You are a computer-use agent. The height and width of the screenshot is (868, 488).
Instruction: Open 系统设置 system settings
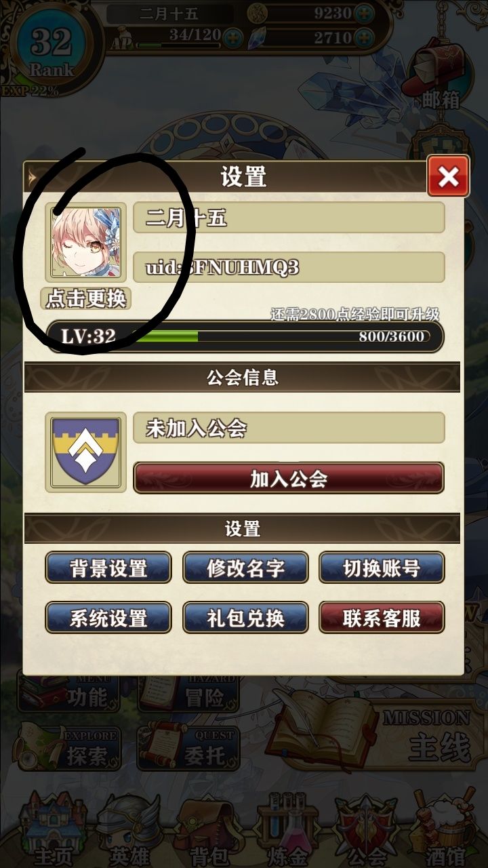click(108, 618)
